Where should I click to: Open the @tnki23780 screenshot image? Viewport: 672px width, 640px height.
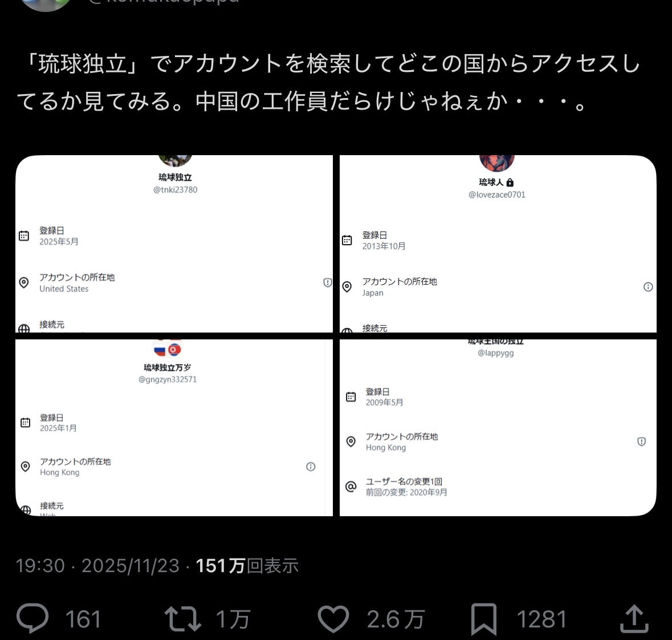[x=174, y=244]
